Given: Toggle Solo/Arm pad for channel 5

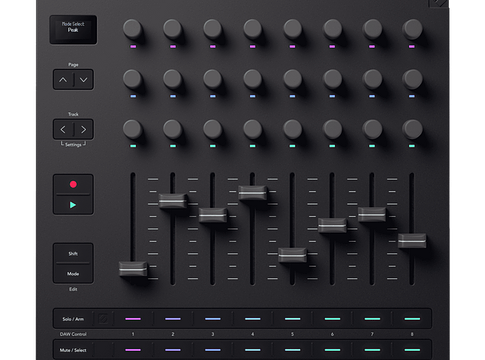Looking at the screenshot, I should coord(293,319).
